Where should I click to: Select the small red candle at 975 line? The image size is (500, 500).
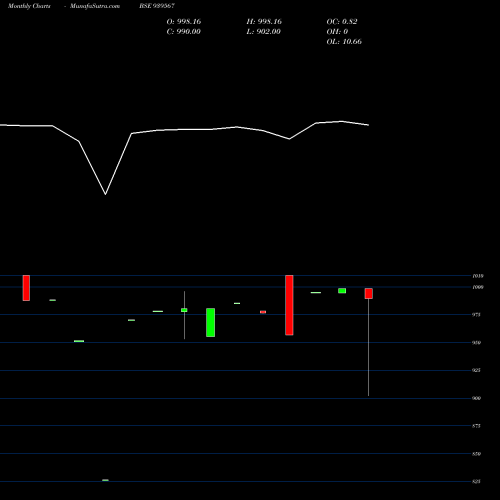pyautogui.click(x=263, y=312)
